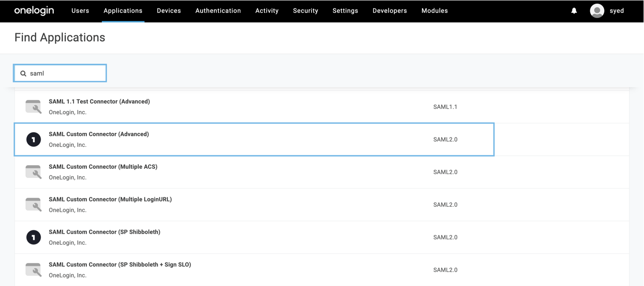Click SAML2.0 in the Sign SLO row
The image size is (644, 286).
click(x=445, y=270)
